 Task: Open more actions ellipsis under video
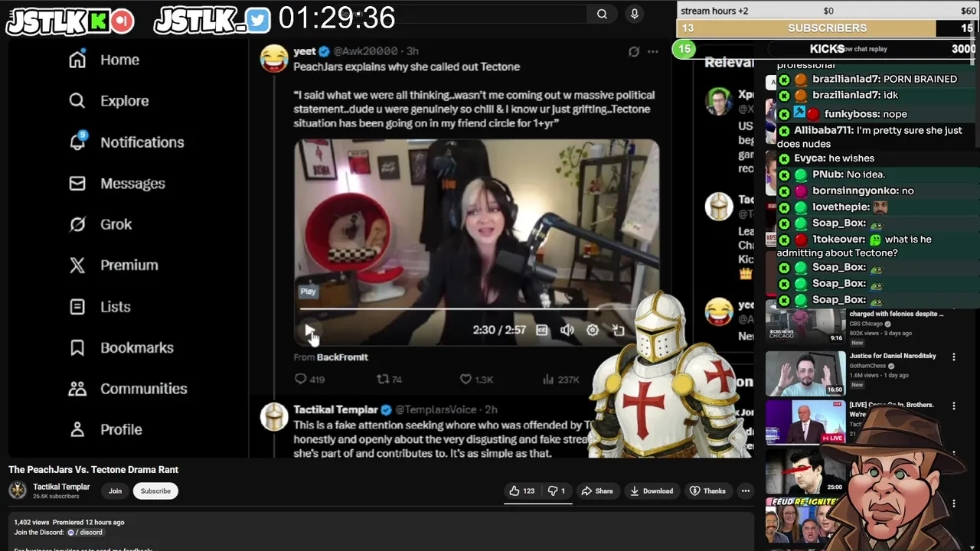click(x=745, y=491)
